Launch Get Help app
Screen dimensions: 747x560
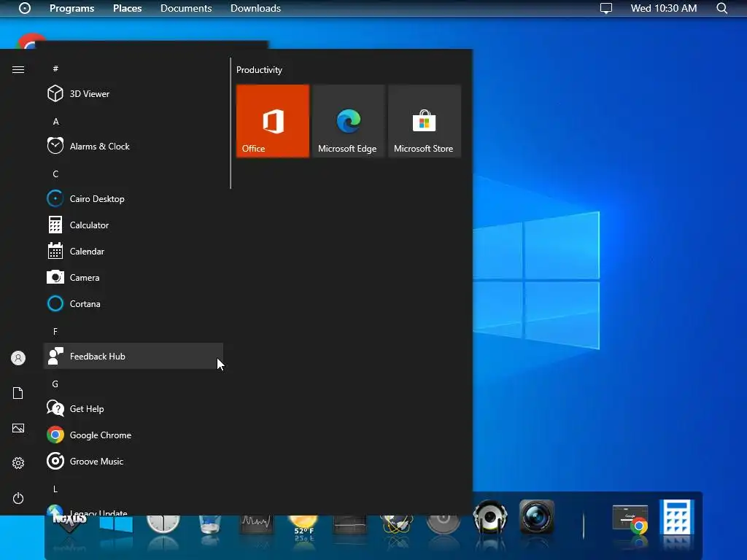133,408
